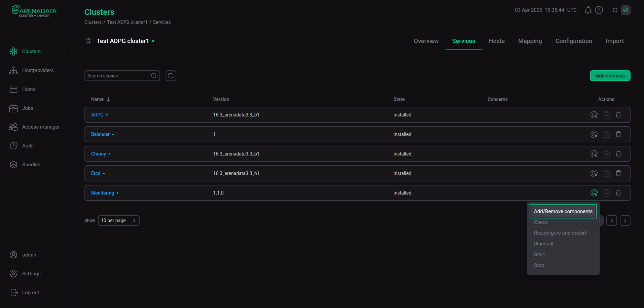Click trash icon in Monitoring row
This screenshot has width=644, height=308.
(618, 193)
